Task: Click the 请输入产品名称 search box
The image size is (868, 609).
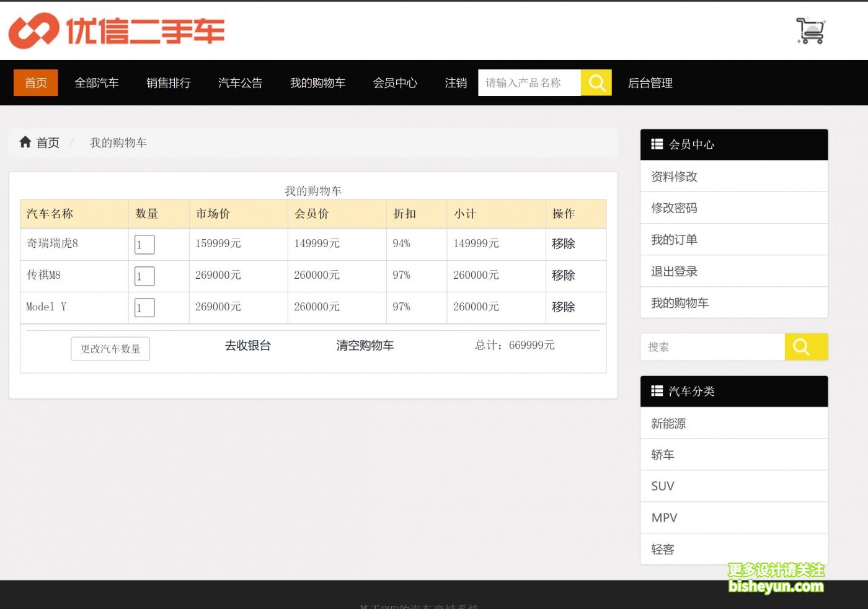Action: (529, 83)
